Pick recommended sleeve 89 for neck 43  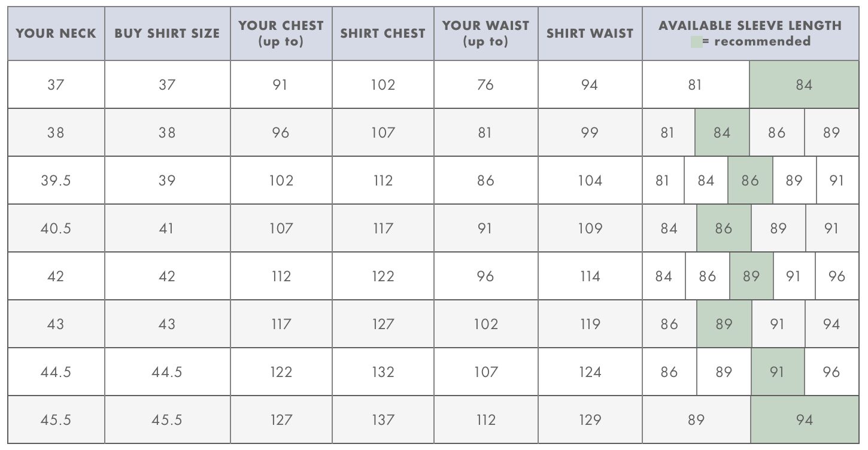[724, 324]
